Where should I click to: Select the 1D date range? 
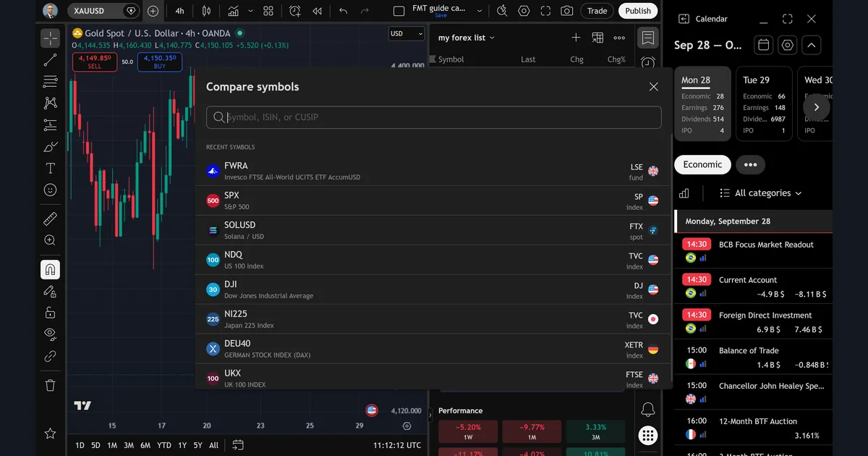coord(80,445)
